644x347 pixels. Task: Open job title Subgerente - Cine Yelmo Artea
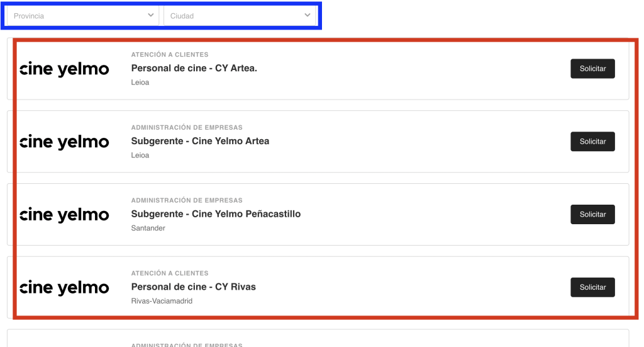click(x=200, y=141)
